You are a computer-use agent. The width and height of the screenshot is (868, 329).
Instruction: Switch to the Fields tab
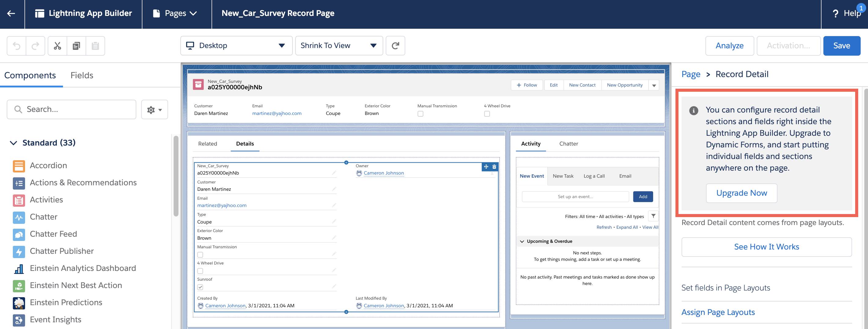click(82, 76)
